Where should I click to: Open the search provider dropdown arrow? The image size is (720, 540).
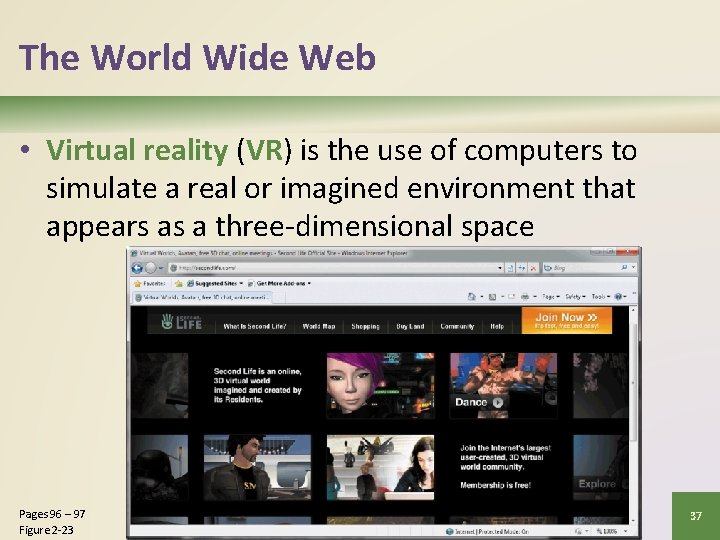pos(633,267)
